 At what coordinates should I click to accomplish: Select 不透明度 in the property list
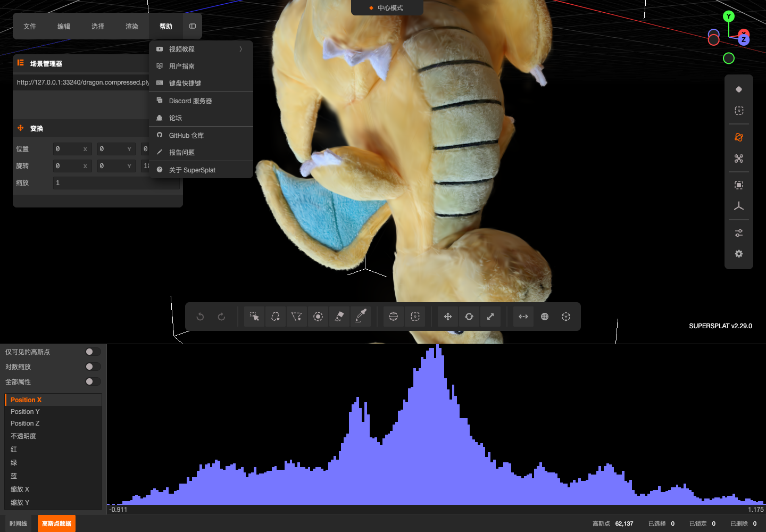pyautogui.click(x=53, y=436)
